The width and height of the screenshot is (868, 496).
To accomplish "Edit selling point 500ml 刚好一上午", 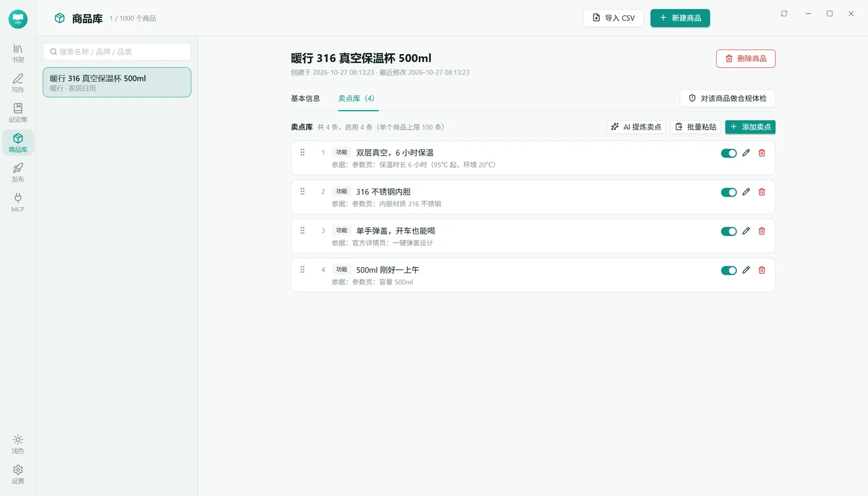I will (746, 270).
